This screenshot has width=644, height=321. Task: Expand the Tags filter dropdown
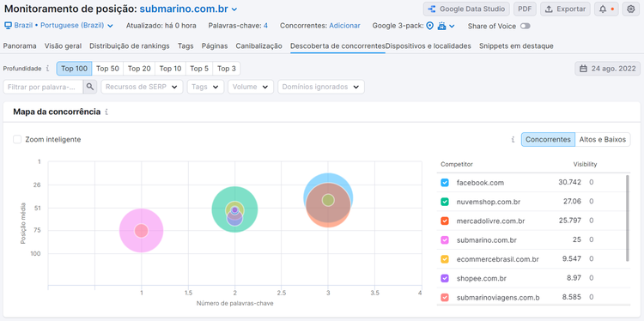[205, 87]
